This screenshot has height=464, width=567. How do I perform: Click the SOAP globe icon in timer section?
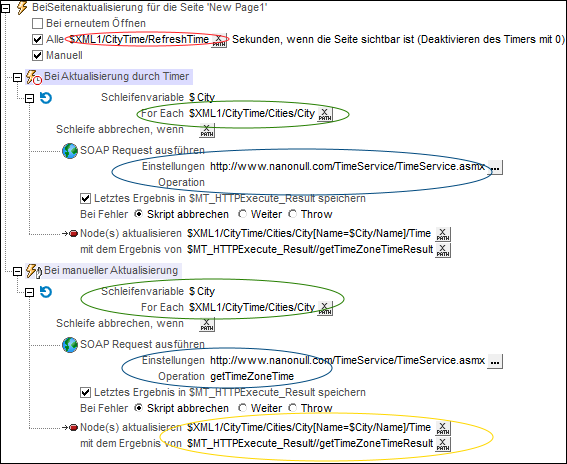(x=70, y=151)
